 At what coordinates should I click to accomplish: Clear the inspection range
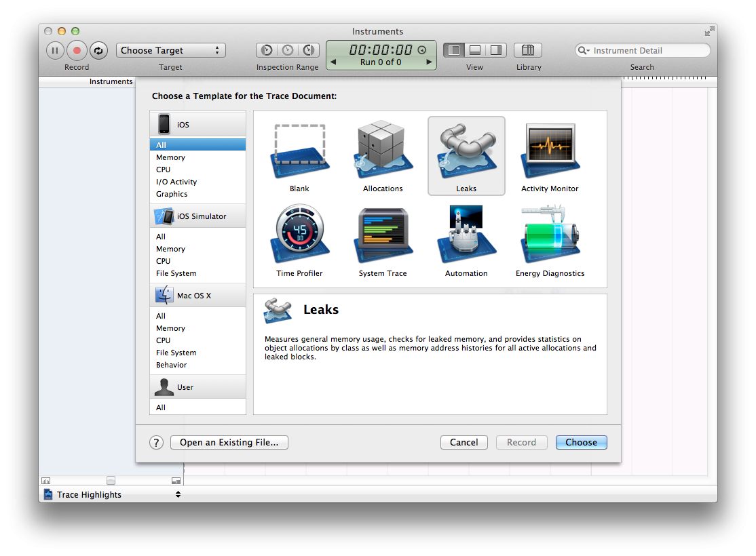[x=288, y=50]
